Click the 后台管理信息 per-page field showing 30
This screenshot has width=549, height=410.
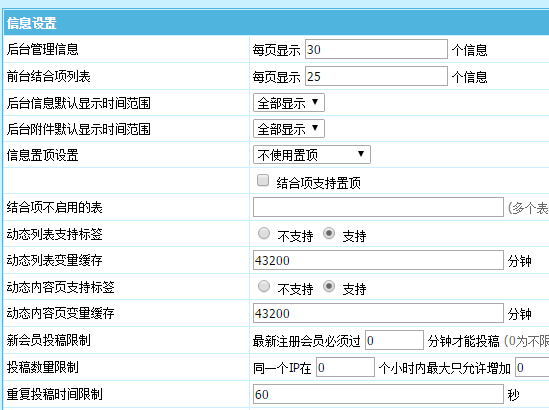coord(376,49)
